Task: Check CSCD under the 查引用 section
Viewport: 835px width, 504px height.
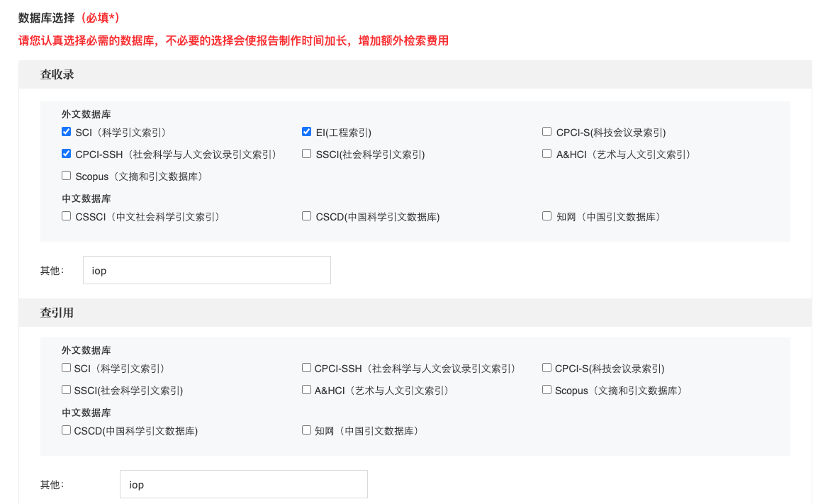Action: click(66, 430)
